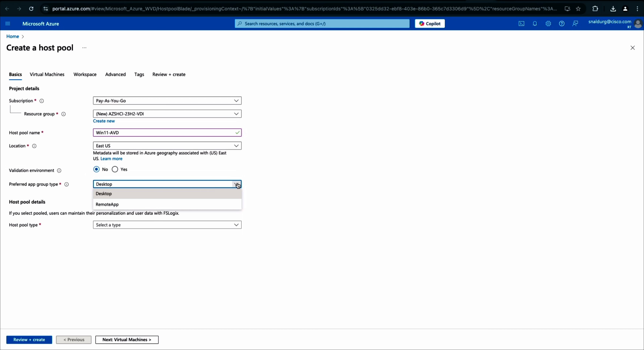This screenshot has width=644, height=350.
Task: Close the Create a host pool blade
Action: (x=632, y=48)
